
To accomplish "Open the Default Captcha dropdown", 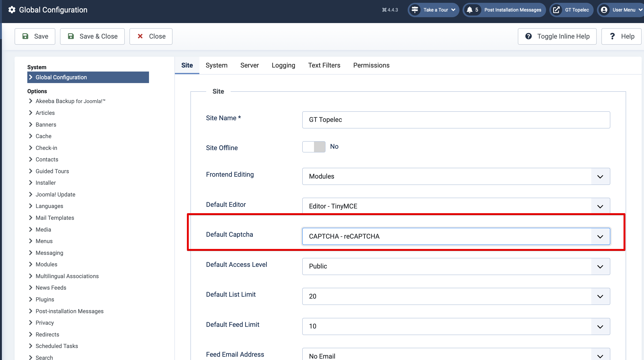I will [x=456, y=236].
